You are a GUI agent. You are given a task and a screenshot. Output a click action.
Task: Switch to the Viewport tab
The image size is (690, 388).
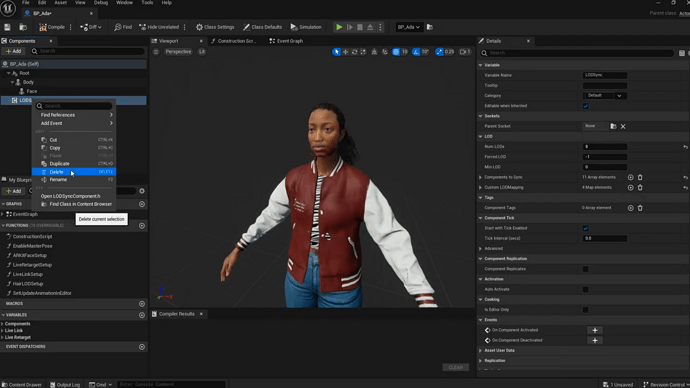[x=169, y=41]
